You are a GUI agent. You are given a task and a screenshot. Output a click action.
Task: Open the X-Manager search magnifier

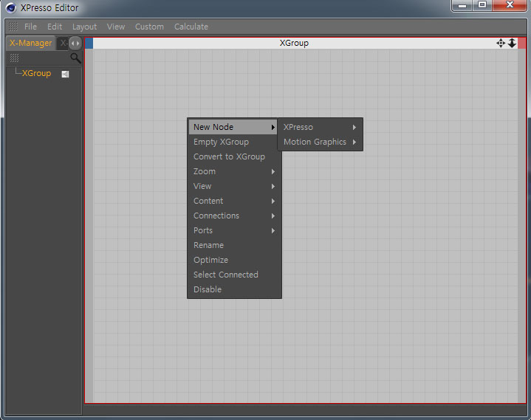point(75,58)
